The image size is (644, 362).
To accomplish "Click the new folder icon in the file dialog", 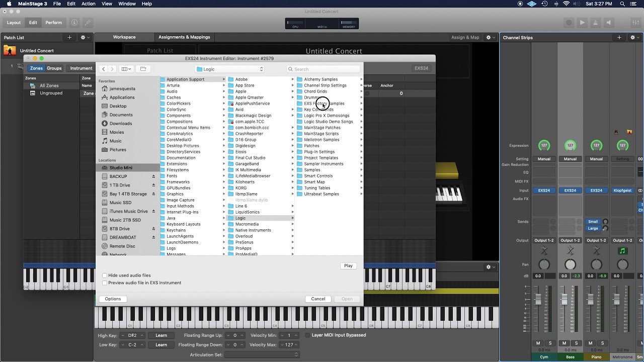I will coord(143,69).
